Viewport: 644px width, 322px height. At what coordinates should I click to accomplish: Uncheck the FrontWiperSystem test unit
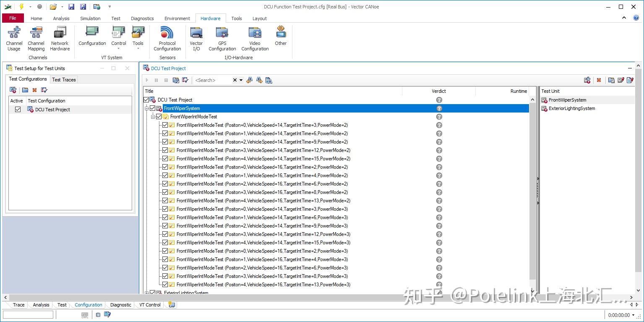[x=153, y=108]
